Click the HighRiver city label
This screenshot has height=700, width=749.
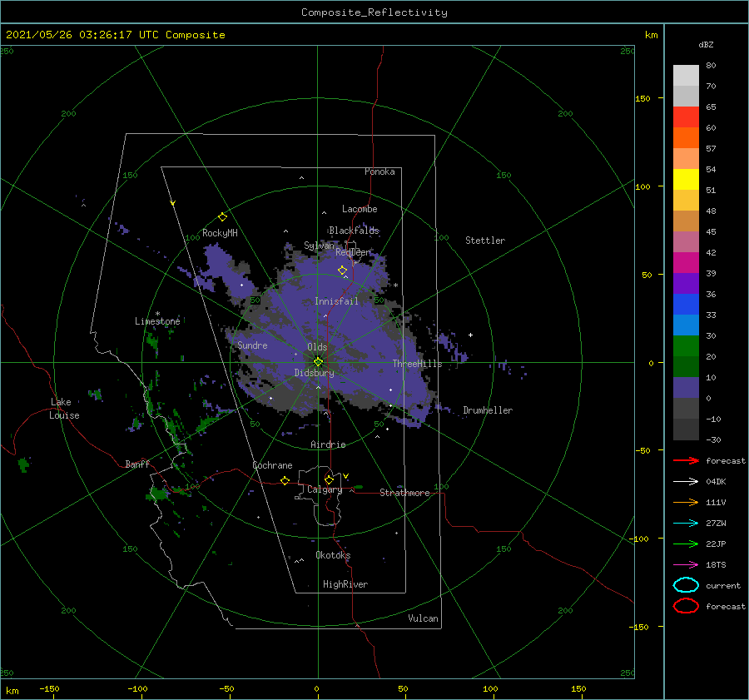pyautogui.click(x=345, y=584)
